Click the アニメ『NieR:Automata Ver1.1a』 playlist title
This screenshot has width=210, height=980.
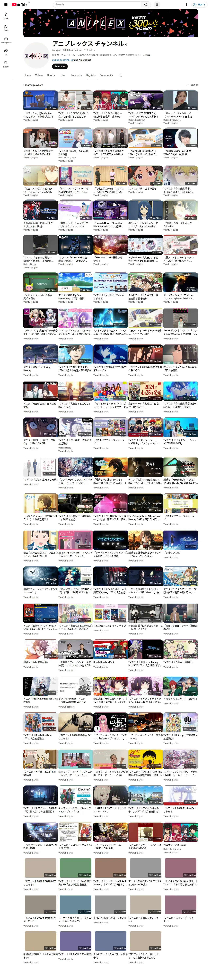(40, 700)
